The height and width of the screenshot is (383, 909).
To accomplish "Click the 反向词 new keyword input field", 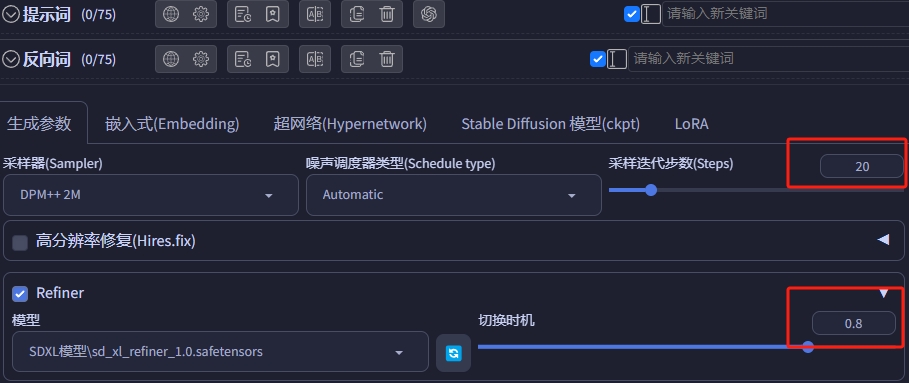I will tap(769, 59).
